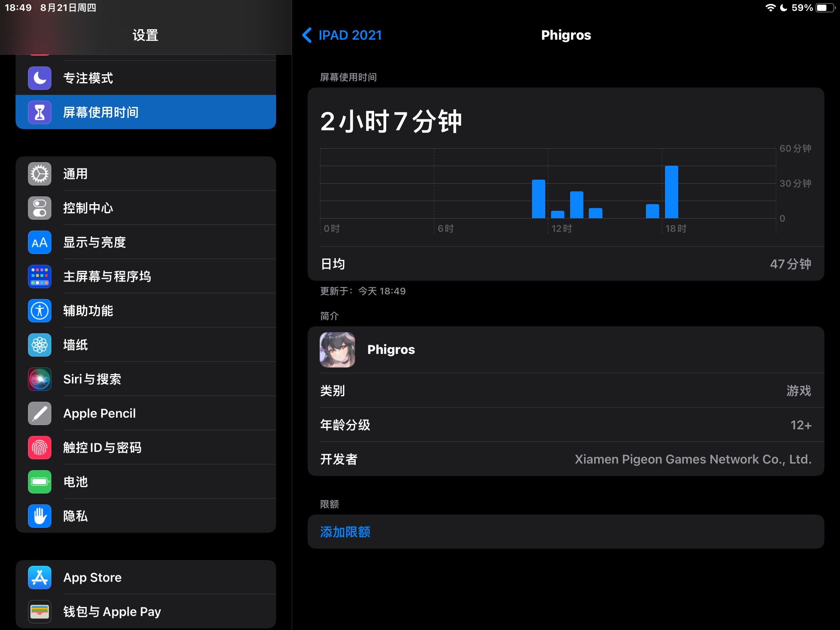Image resolution: width=840 pixels, height=630 pixels.
Task: Open Siri与搜索 settings row
Action: 146,379
